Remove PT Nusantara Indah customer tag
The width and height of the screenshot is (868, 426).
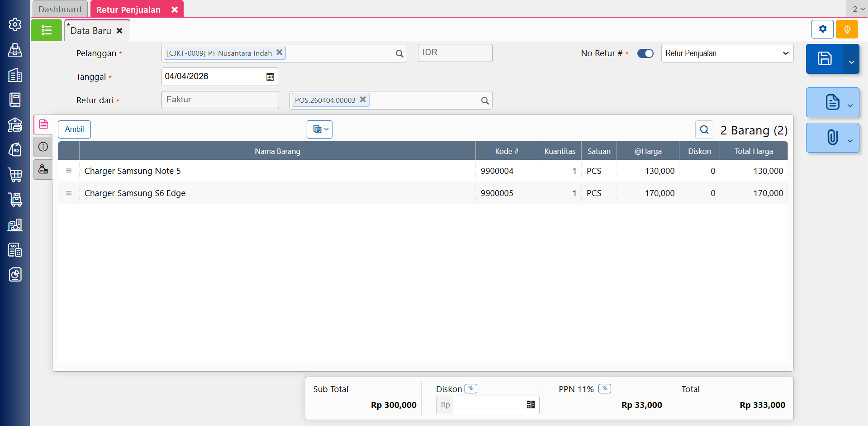click(280, 53)
